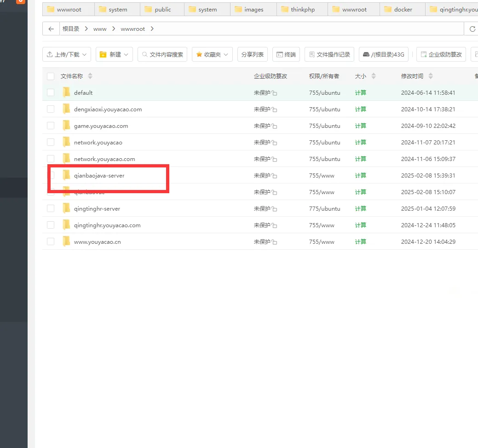This screenshot has width=478, height=448.
Task: Switch to the docker tab
Action: (x=403, y=9)
